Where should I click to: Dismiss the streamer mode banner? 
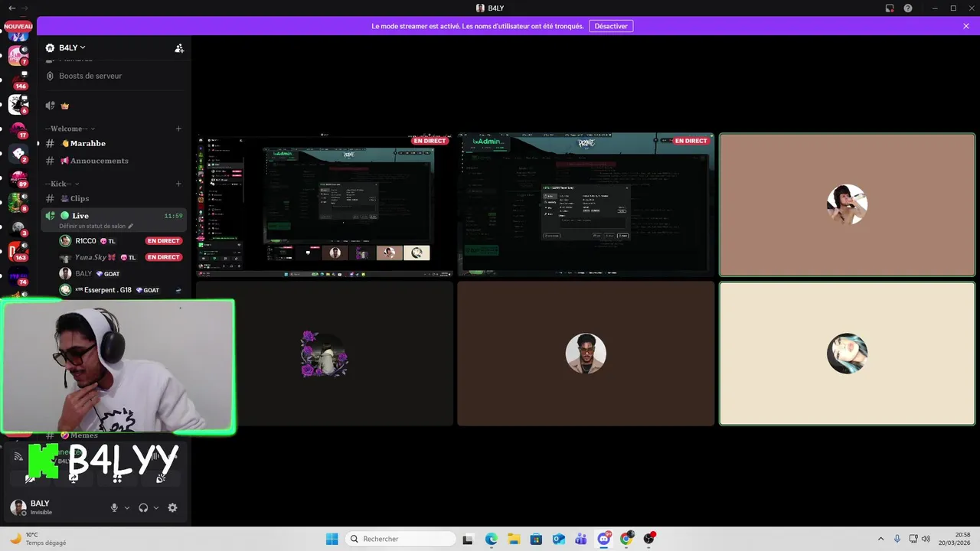966,26
